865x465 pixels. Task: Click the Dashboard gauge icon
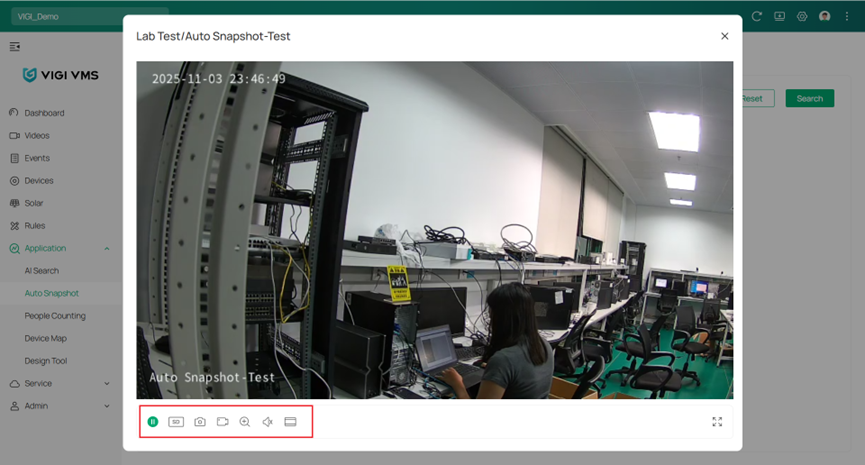[x=14, y=113]
